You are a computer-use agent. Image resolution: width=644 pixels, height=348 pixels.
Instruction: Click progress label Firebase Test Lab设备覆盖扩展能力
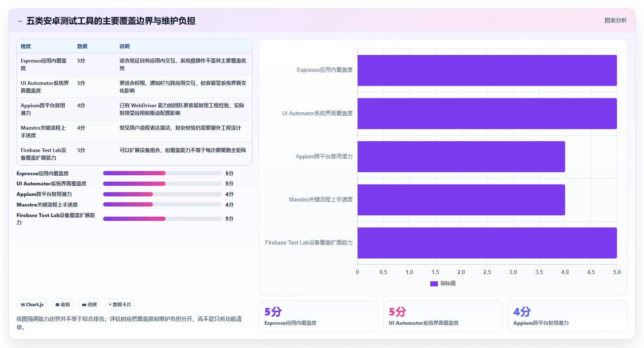[x=56, y=219]
